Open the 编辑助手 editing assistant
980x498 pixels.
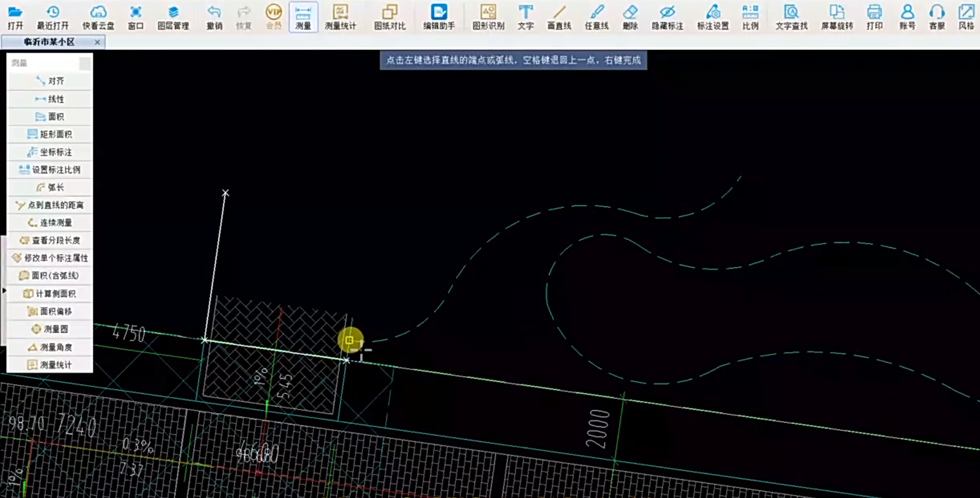[x=439, y=17]
